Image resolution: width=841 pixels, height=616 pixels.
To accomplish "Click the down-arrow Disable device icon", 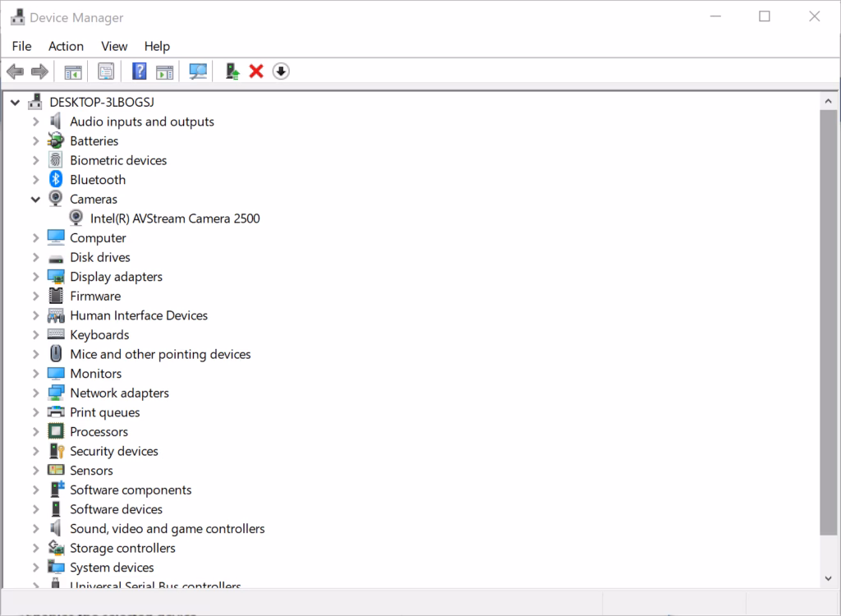I will click(x=281, y=71).
